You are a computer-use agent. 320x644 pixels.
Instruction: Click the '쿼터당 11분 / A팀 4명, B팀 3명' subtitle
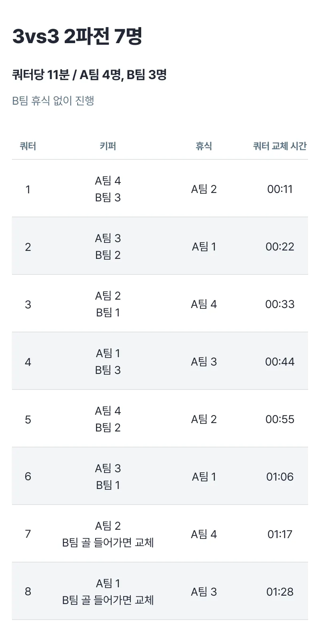point(89,75)
